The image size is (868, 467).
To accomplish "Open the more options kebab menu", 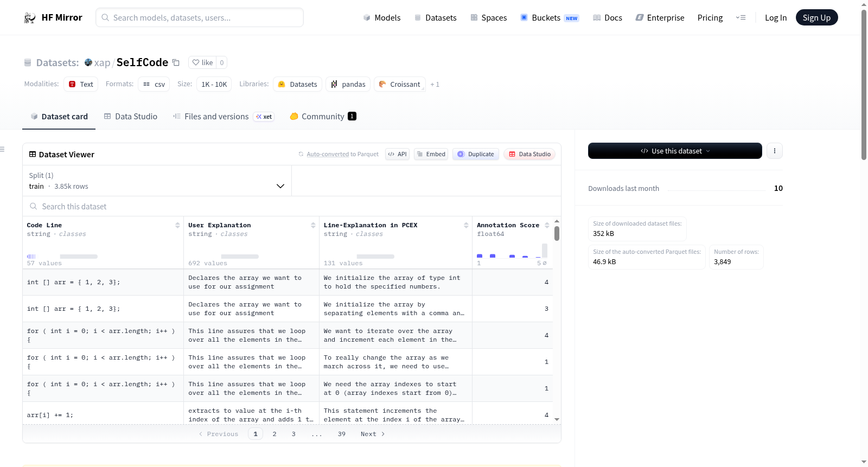I will [775, 151].
